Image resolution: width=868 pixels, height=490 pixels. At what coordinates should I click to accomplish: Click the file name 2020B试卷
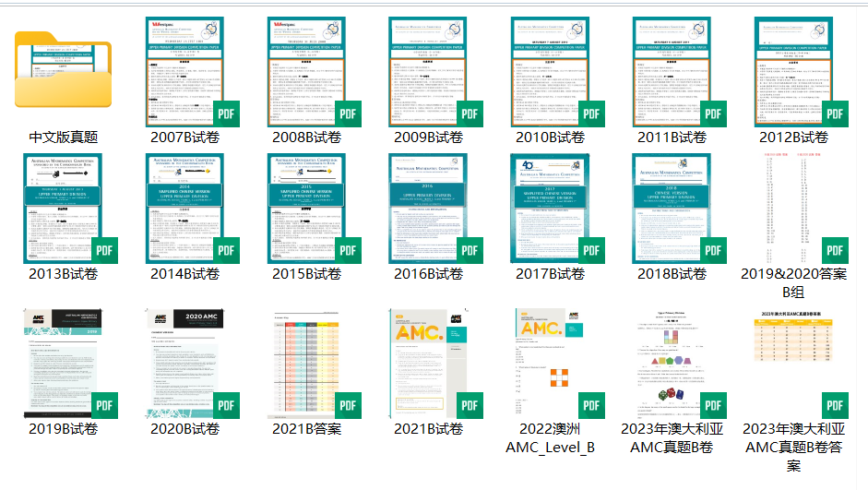184,429
